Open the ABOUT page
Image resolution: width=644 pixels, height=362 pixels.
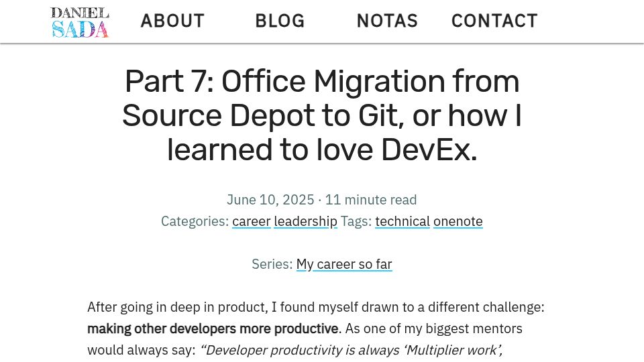172,21
